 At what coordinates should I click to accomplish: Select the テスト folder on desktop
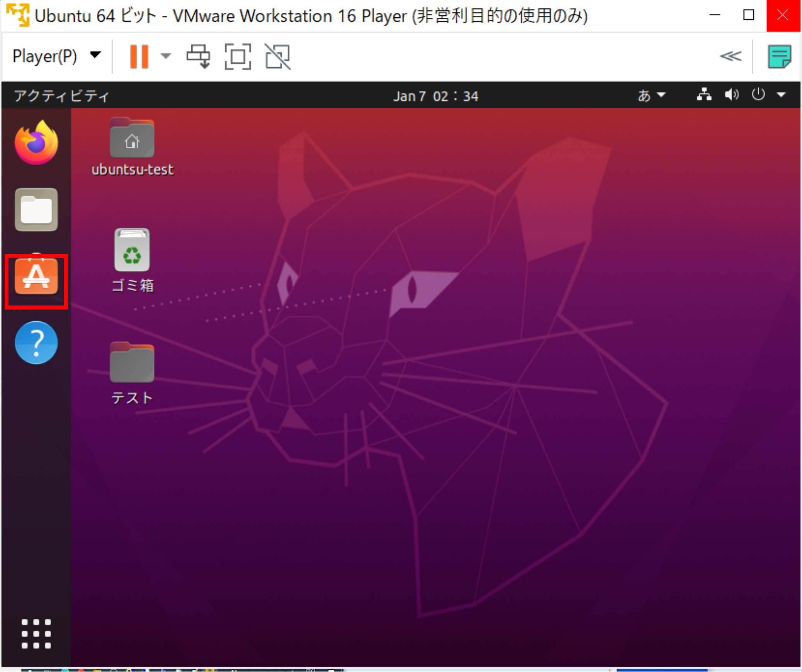132,373
